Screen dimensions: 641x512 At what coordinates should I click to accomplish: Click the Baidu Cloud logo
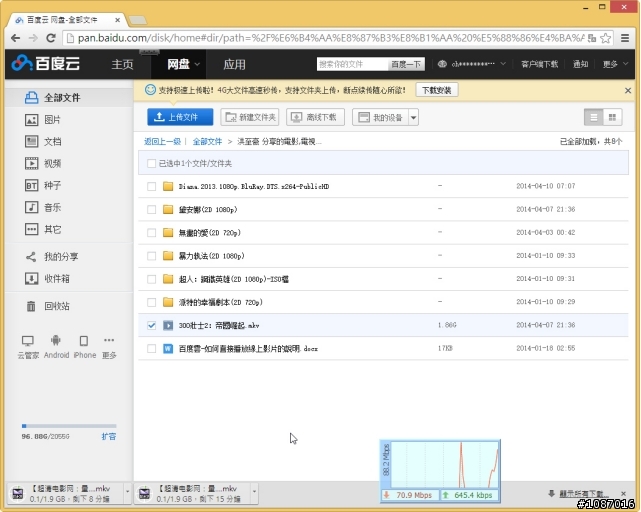(45, 63)
